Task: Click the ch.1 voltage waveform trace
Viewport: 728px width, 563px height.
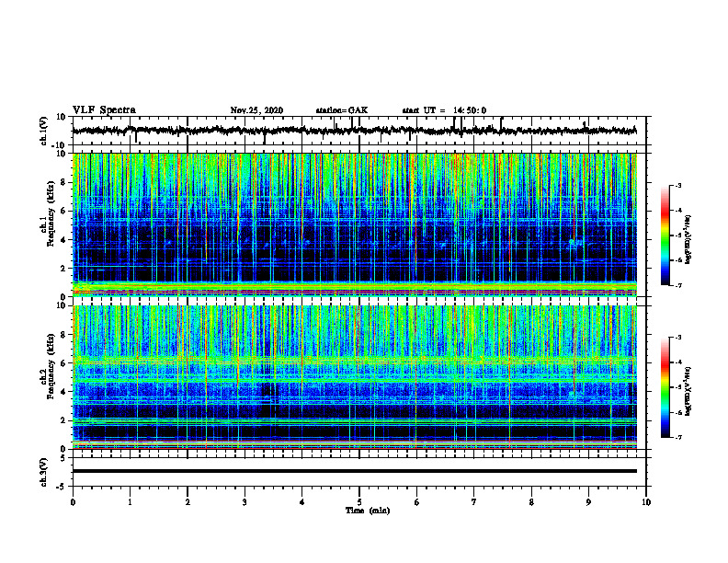Action: pyautogui.click(x=354, y=131)
